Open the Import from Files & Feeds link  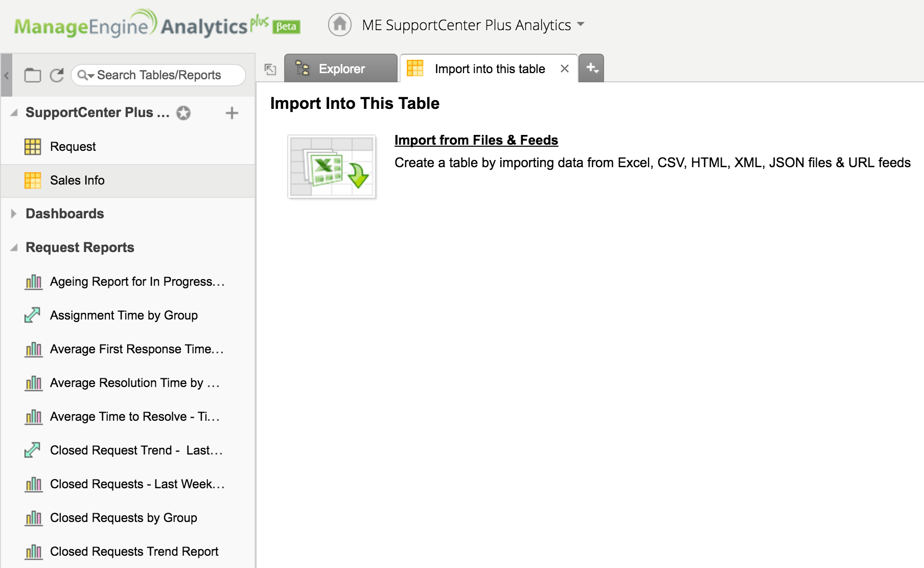tap(476, 140)
